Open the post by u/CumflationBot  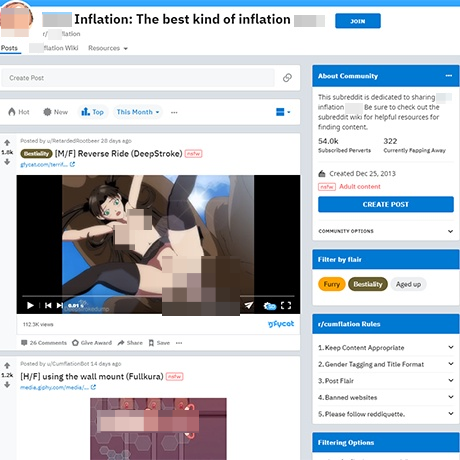[x=92, y=376]
